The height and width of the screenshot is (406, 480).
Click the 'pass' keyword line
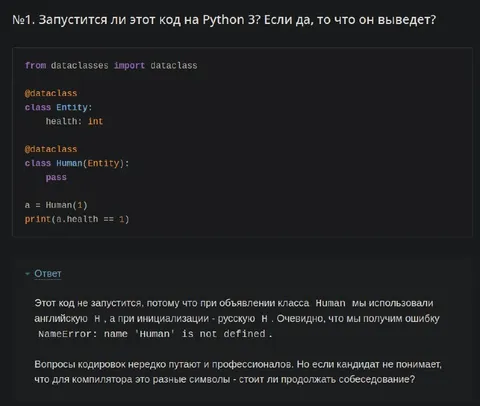[56, 177]
